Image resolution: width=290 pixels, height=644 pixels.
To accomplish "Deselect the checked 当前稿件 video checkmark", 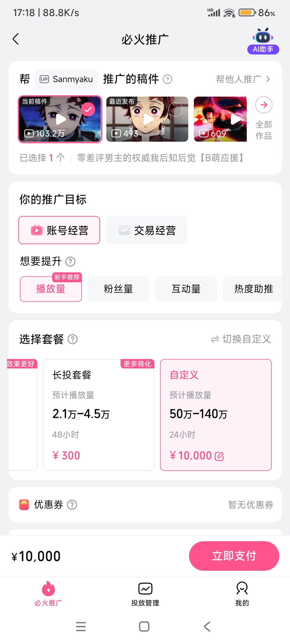I will pos(88,109).
